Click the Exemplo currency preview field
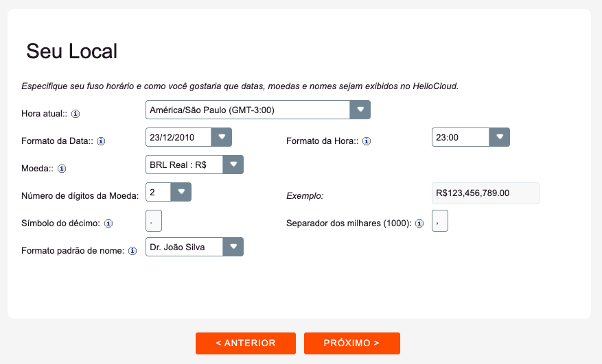Viewport: 602px width, 364px height. click(486, 193)
